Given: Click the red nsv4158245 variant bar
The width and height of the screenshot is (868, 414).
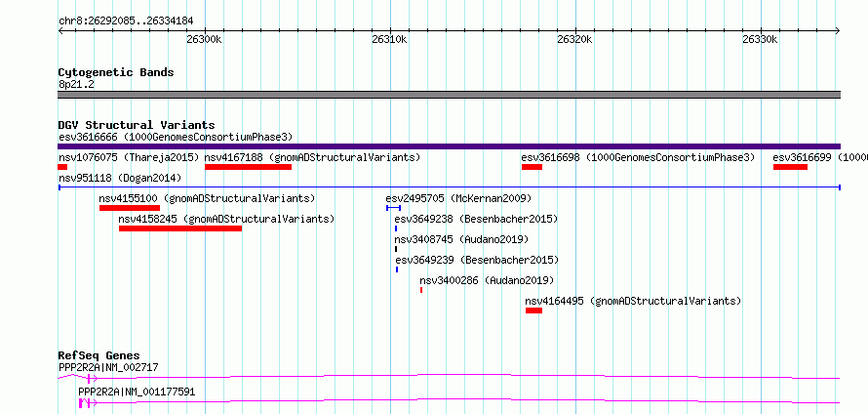Looking at the screenshot, I should 180,228.
